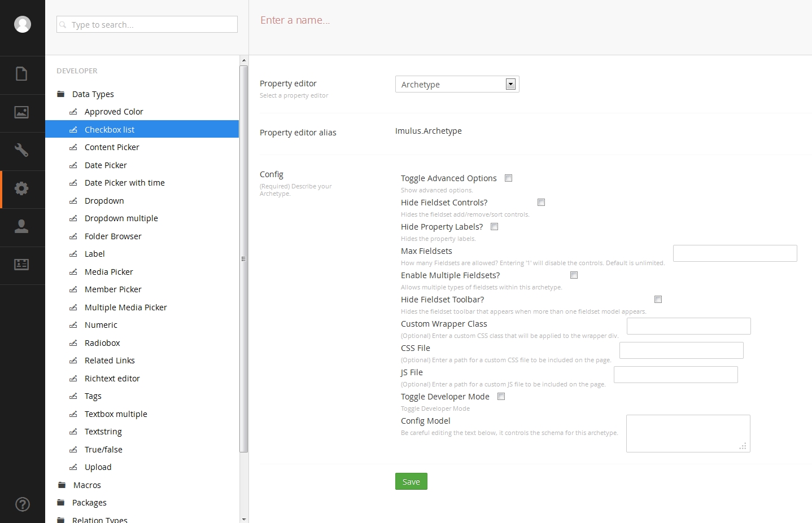Image resolution: width=812 pixels, height=523 pixels.
Task: Select the Richtext editor data type
Action: pos(112,379)
